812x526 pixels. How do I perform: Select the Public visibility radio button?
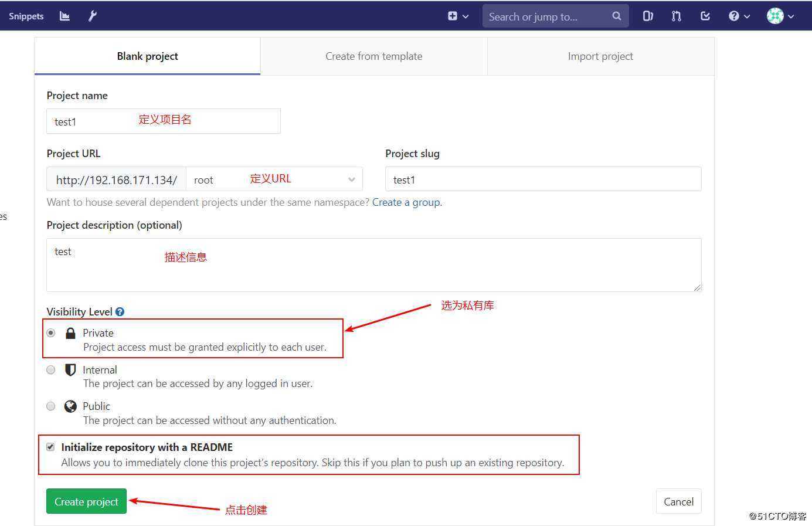point(51,406)
